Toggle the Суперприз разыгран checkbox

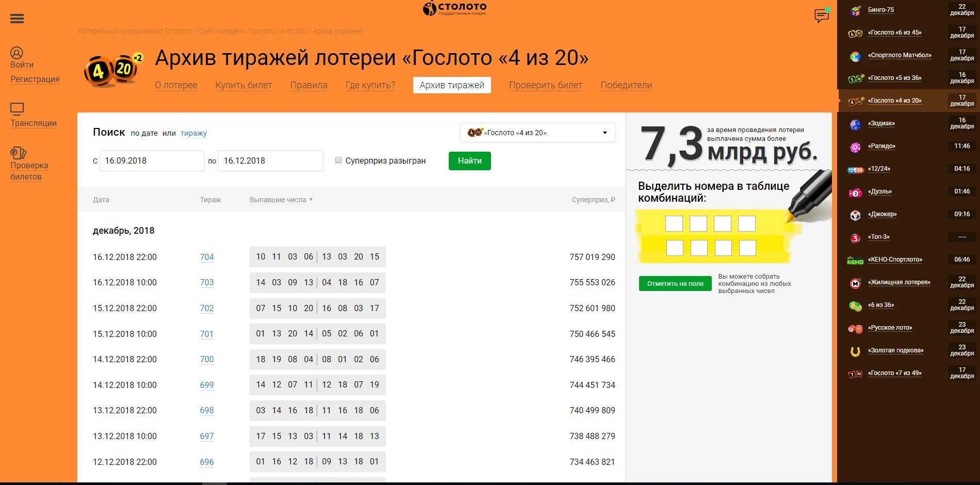(338, 160)
